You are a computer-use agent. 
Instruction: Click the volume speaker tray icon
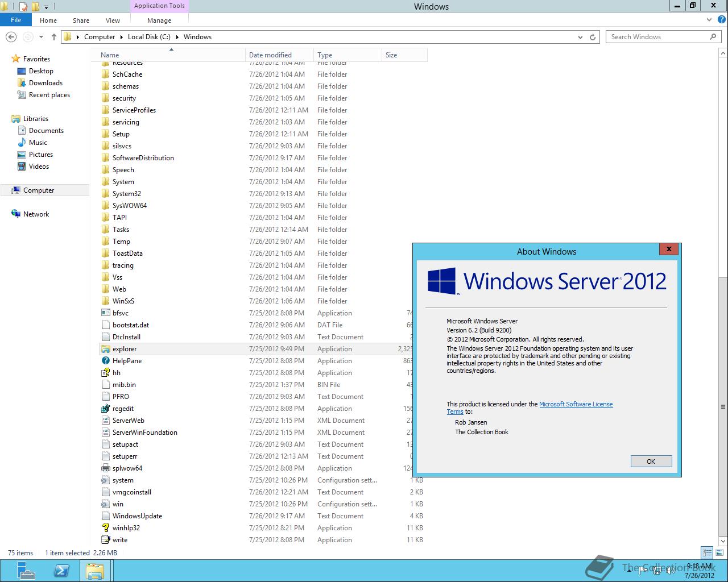[x=671, y=570]
